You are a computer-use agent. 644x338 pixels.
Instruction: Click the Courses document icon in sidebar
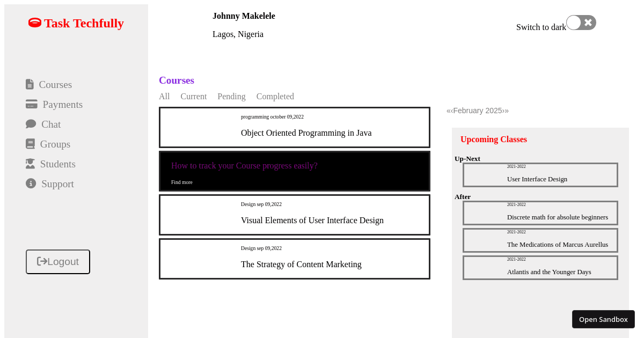(30, 84)
